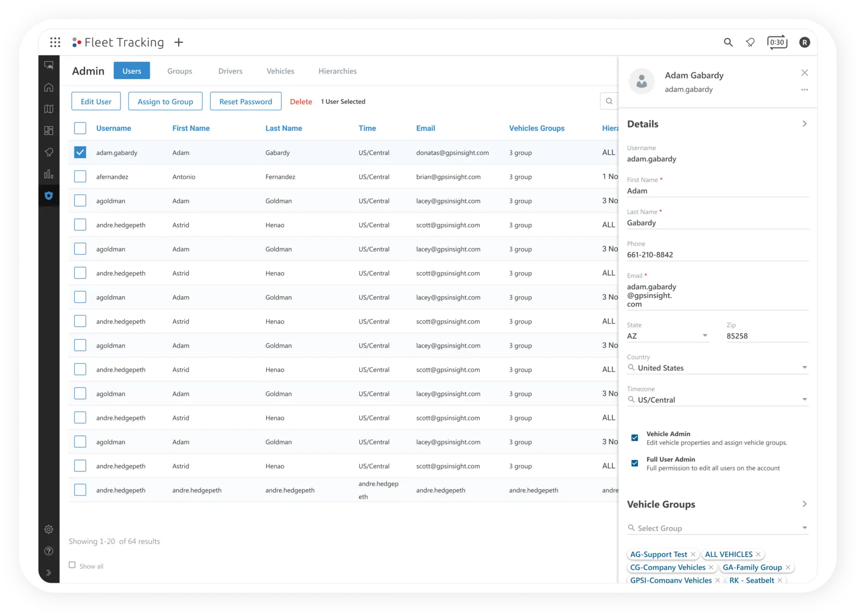Open the State AZ dropdown
This screenshot has height=616, width=860.
point(668,336)
